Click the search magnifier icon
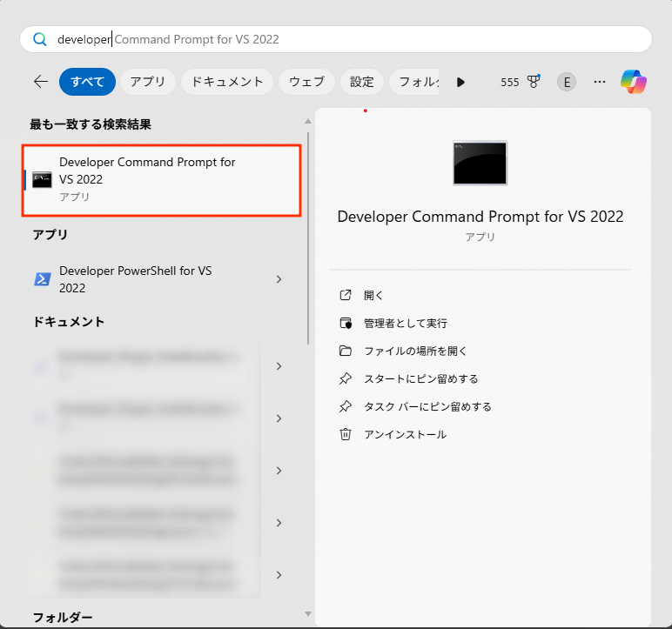 click(x=40, y=39)
